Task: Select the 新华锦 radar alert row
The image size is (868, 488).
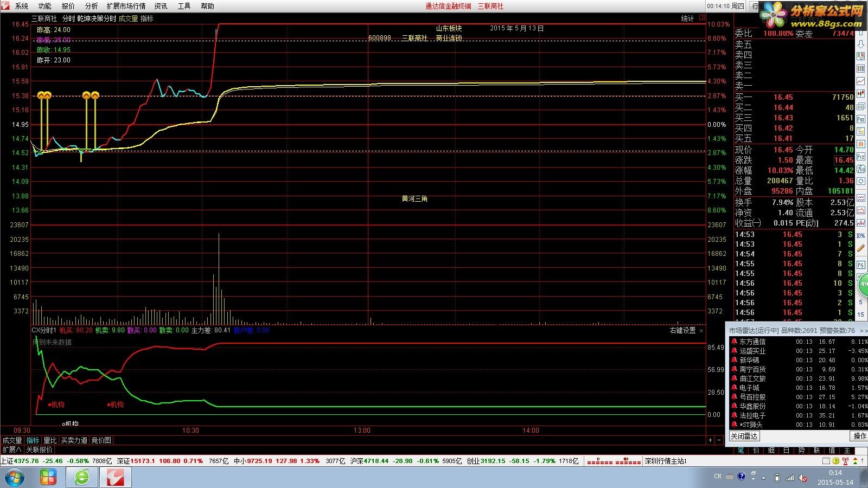Action: [799, 360]
